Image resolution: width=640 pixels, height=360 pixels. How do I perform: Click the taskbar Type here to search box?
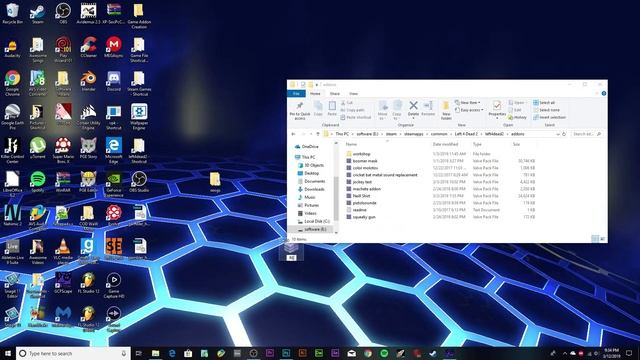coord(73,353)
